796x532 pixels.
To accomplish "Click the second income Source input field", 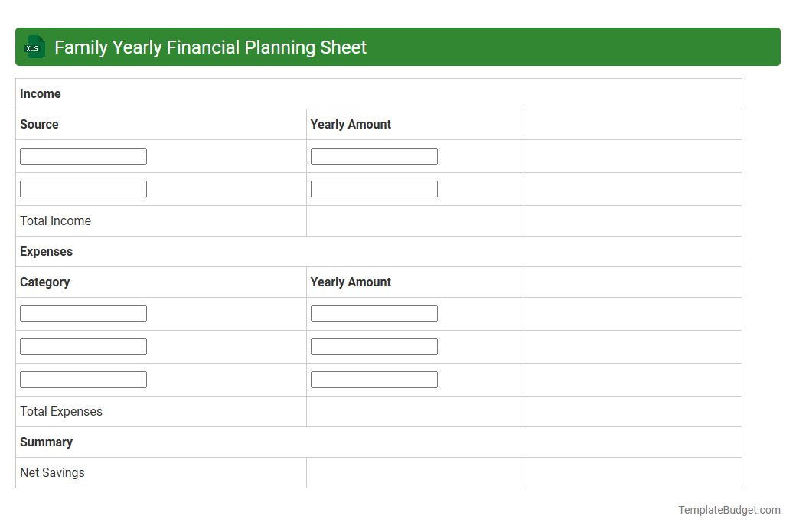I will tap(83, 188).
